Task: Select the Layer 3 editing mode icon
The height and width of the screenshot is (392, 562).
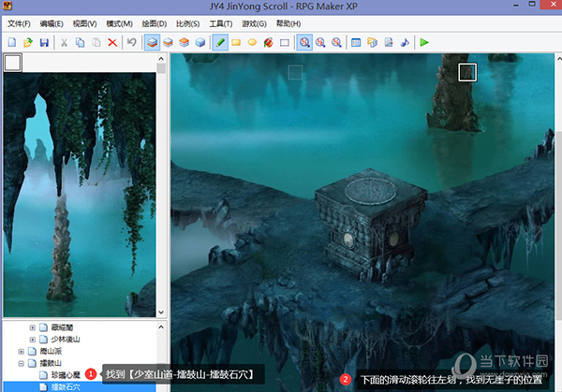Action: click(185, 43)
